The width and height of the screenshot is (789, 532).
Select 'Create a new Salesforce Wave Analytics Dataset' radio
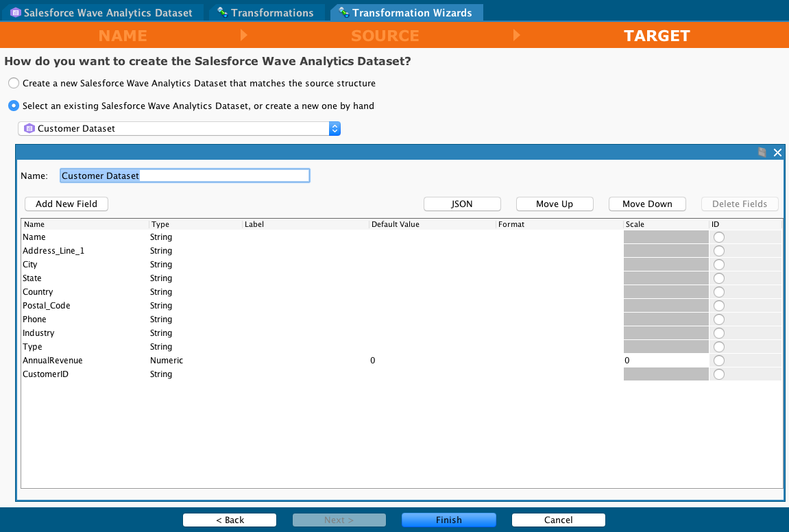pyautogui.click(x=14, y=84)
